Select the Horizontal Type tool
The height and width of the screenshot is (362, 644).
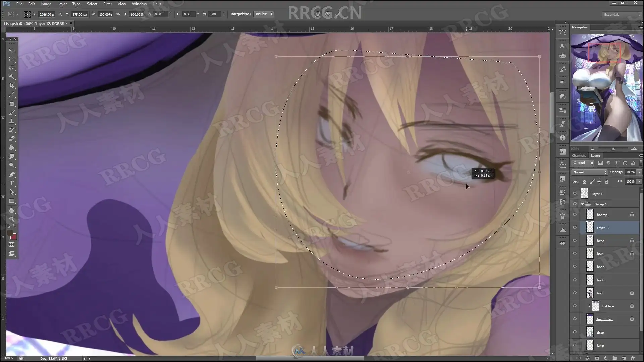(12, 183)
